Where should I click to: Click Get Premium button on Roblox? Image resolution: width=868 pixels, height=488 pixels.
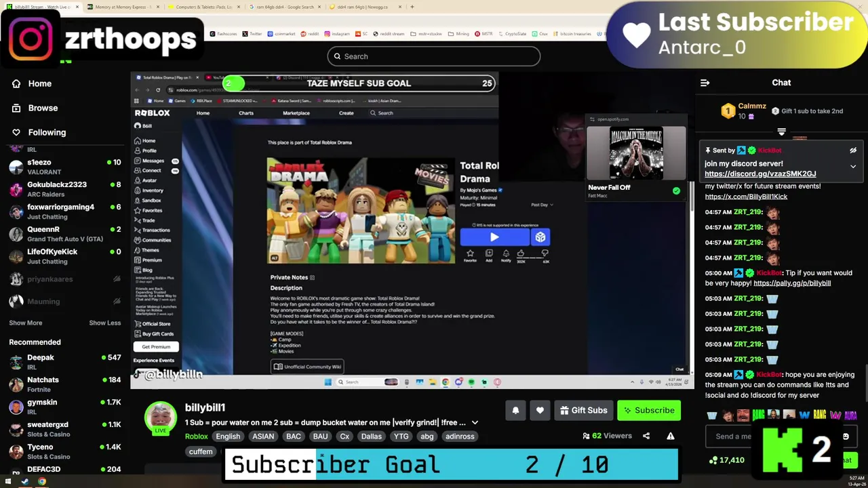click(x=156, y=347)
